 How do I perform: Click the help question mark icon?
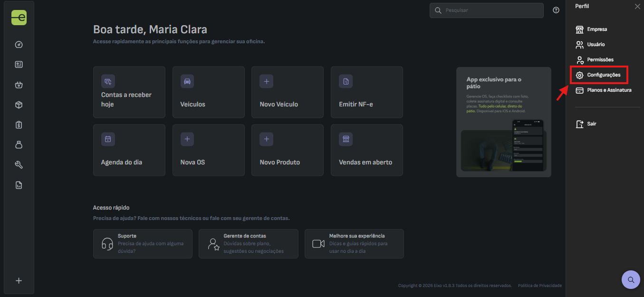pos(556,10)
